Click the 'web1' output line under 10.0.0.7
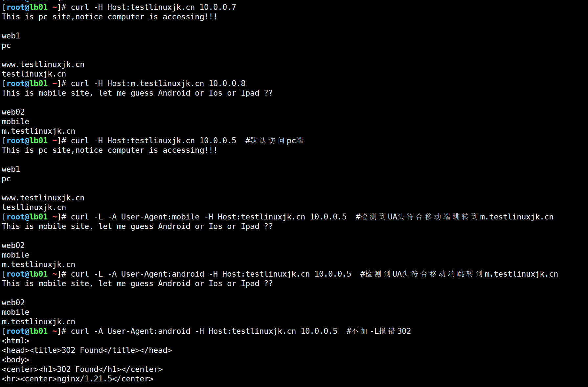588x387 pixels. 11,36
